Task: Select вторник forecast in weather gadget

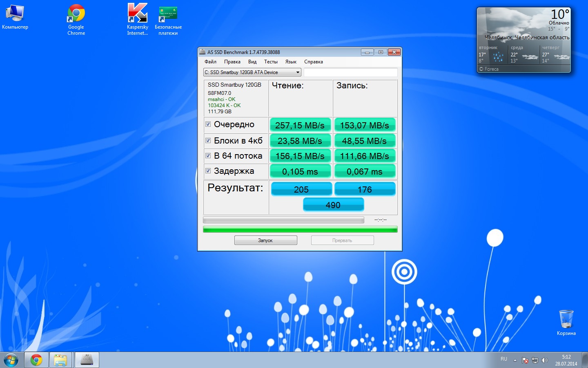Action: 493,55
